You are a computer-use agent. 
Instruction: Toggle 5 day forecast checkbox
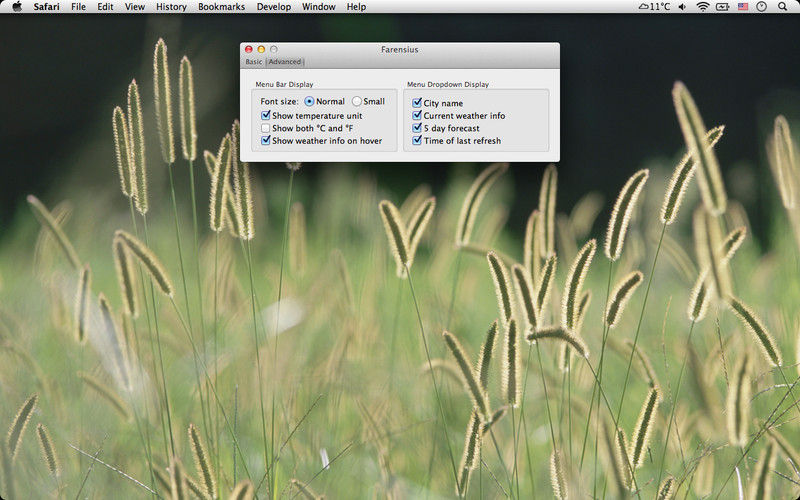(417, 128)
